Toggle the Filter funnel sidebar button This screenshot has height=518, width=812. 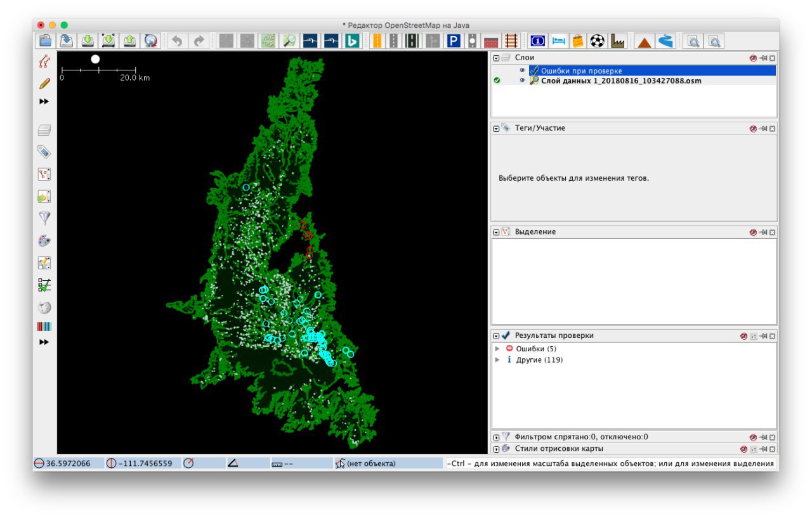pyautogui.click(x=44, y=218)
